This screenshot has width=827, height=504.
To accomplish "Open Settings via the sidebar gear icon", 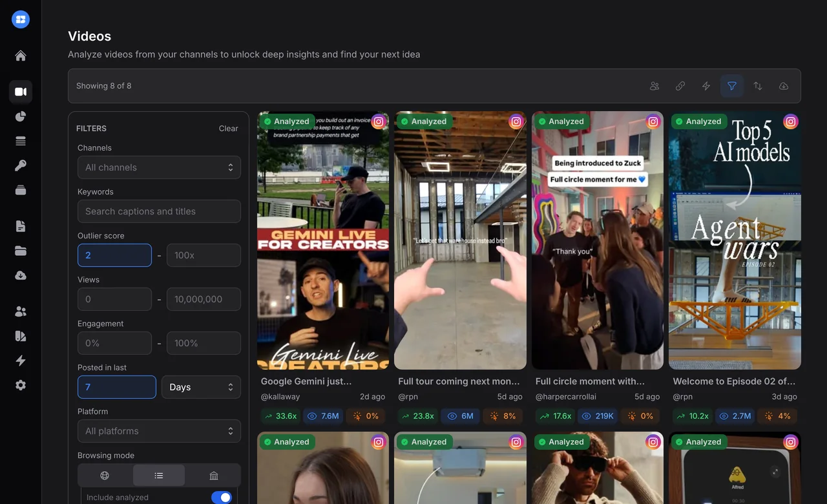I will (x=21, y=385).
